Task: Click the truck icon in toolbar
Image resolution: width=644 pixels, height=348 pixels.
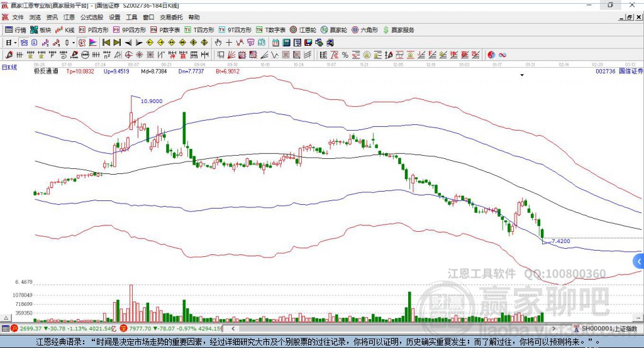Action: [x=330, y=42]
